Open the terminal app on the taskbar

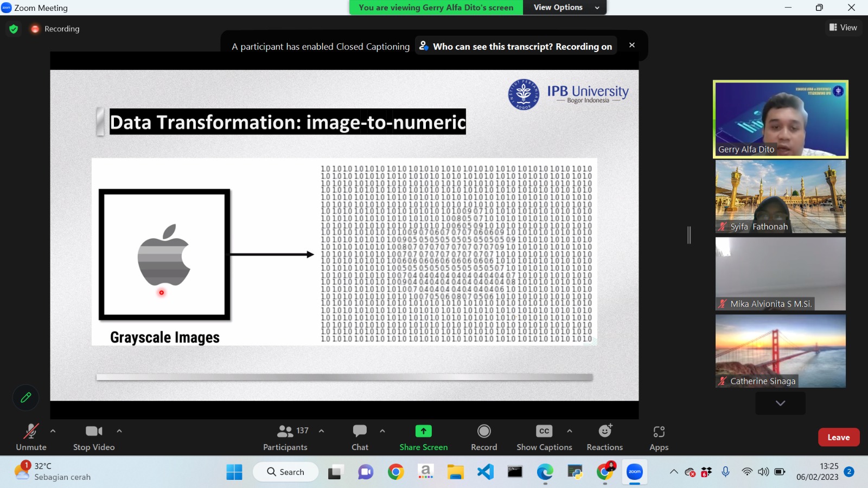coord(515,472)
